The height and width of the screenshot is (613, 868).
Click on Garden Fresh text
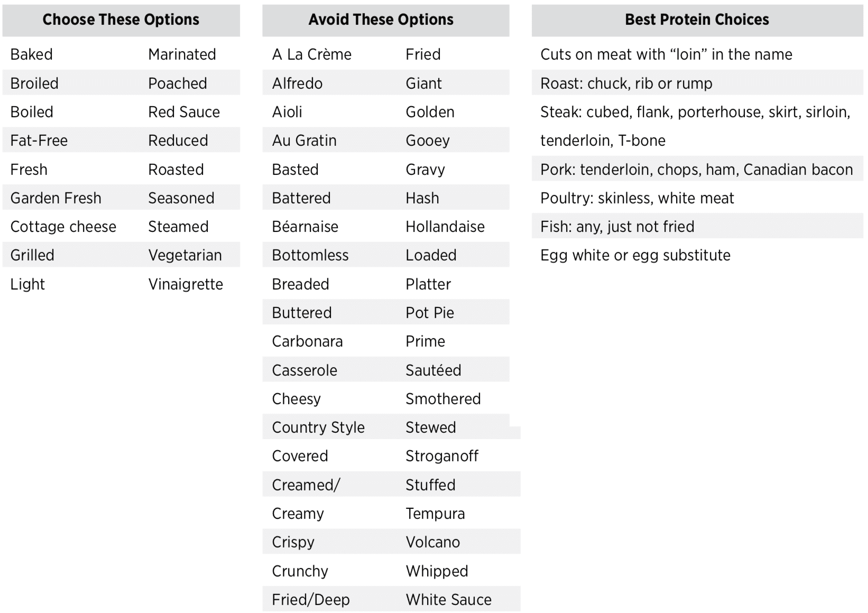click(56, 198)
